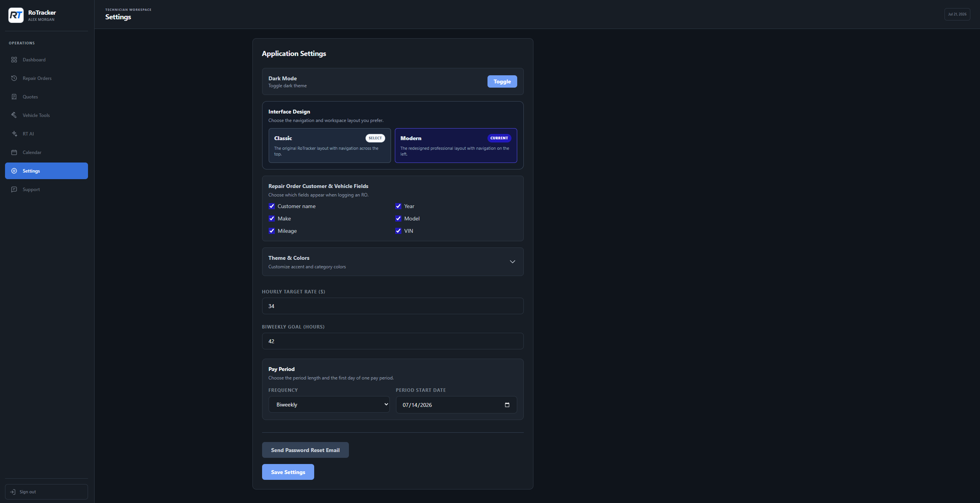The height and width of the screenshot is (503, 980).
Task: Click the Sign out button
Action: tap(46, 492)
